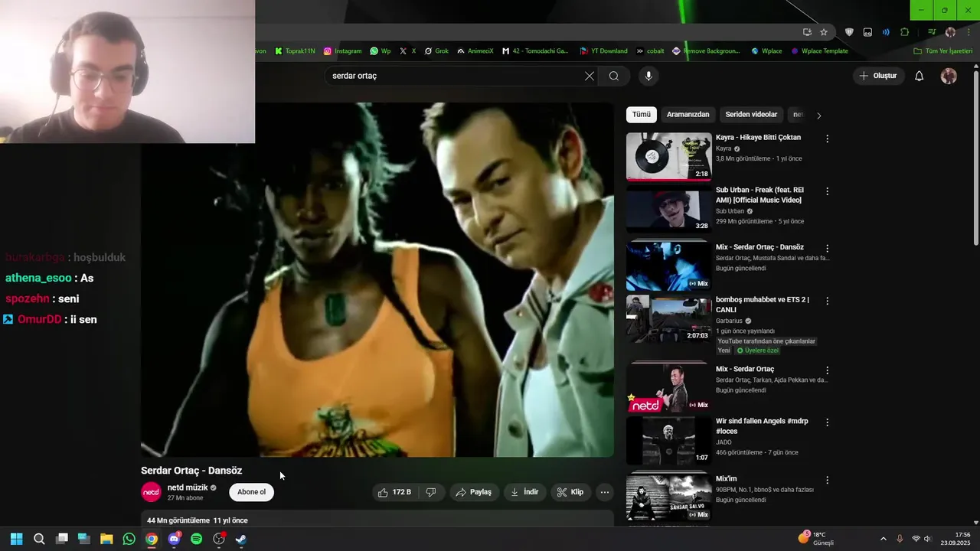
Task: Open options for bomboş muhabbet ve ETS 2
Action: (827, 301)
